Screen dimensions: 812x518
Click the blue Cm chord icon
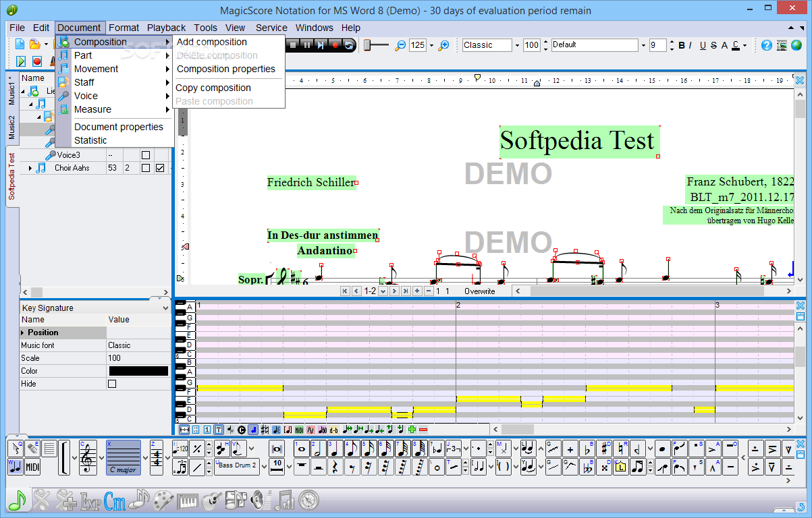(115, 500)
